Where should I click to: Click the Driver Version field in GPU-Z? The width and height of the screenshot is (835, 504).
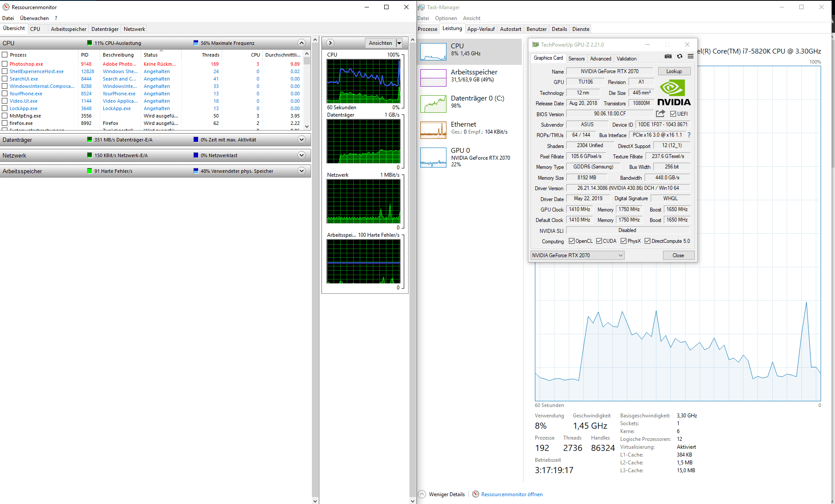click(x=628, y=188)
